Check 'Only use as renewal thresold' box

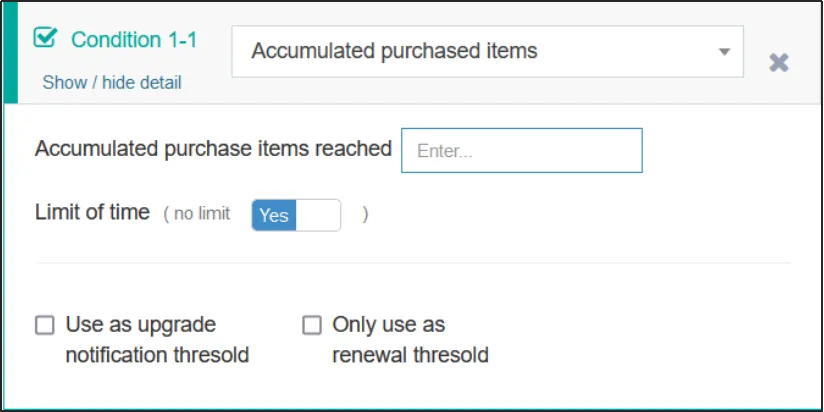(312, 325)
